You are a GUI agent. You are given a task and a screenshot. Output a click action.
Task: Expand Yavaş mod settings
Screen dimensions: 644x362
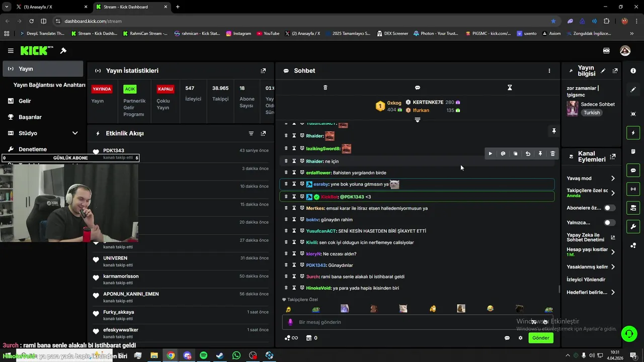pos(613,178)
